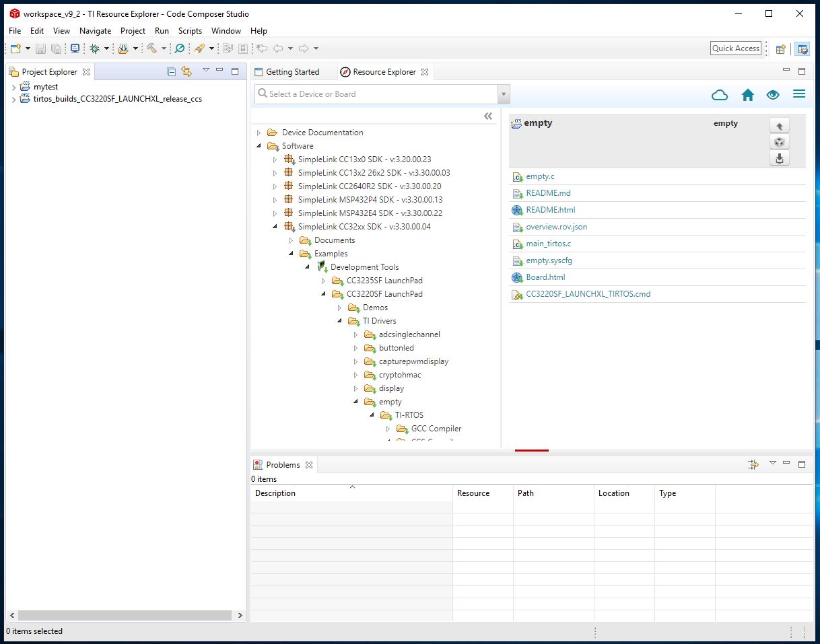The image size is (820, 644).
Task: Toggle Link with Editor in Project Explorer
Action: click(x=186, y=71)
